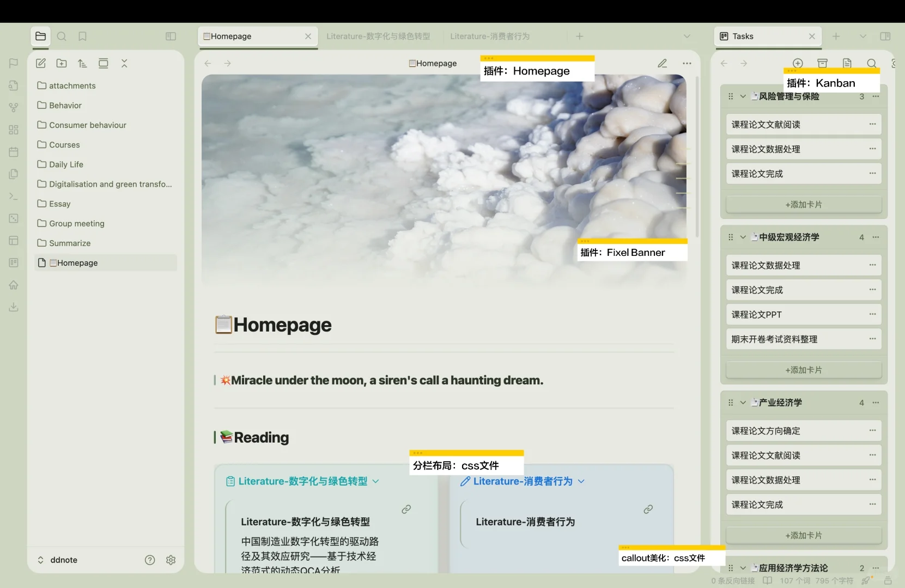Add a new tab in center pane
Image resolution: width=905 pixels, height=588 pixels.
click(580, 36)
